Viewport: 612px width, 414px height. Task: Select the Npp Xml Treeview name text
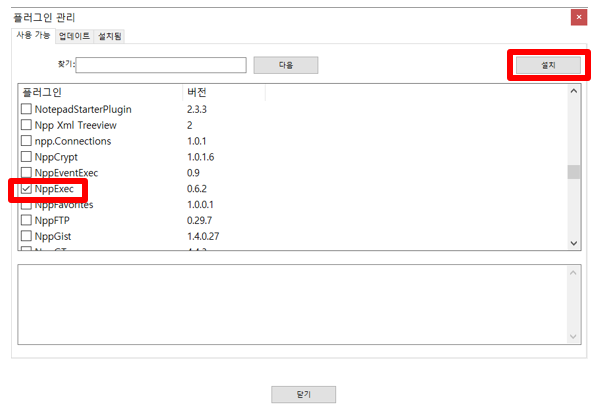[x=76, y=125]
